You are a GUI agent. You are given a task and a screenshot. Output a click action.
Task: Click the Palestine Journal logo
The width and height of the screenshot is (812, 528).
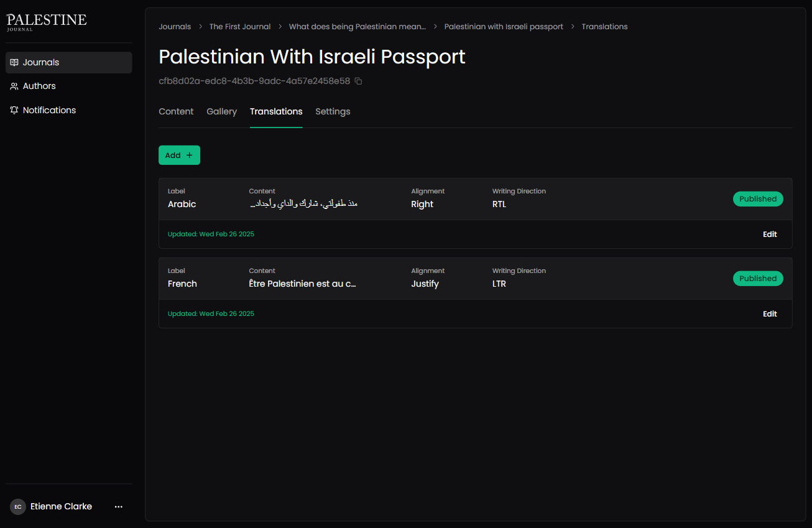pyautogui.click(x=47, y=22)
